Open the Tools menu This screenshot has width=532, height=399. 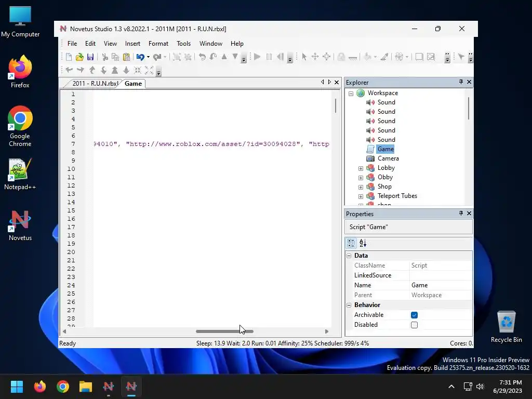183,44
